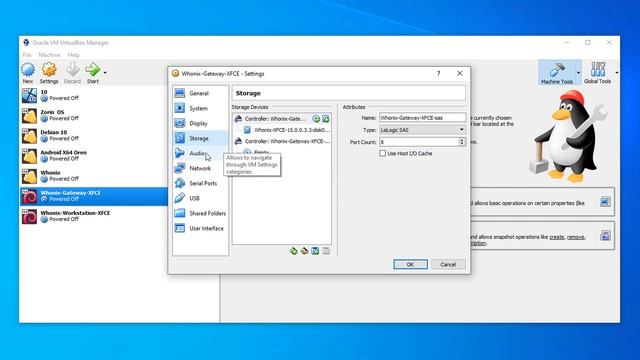Expand the Global Tools dropdown arrow
Image resolution: width=640 pixels, height=360 pixels.
(616, 73)
